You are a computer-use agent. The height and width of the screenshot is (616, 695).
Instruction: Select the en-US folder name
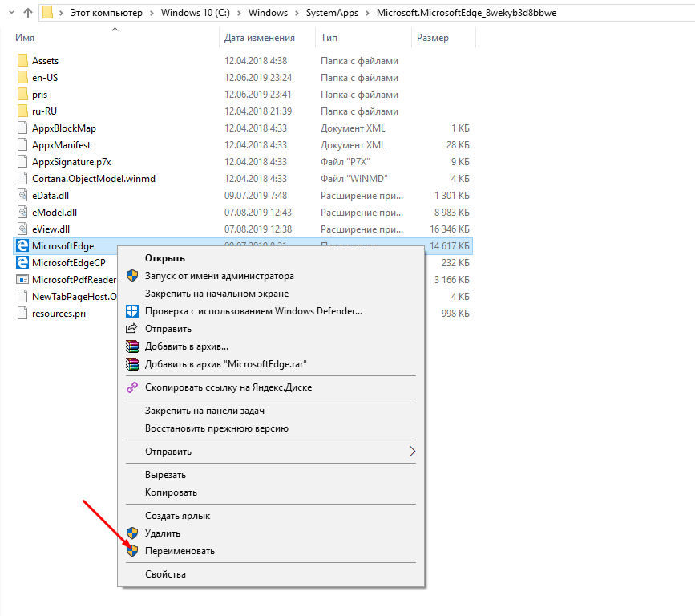pos(45,78)
